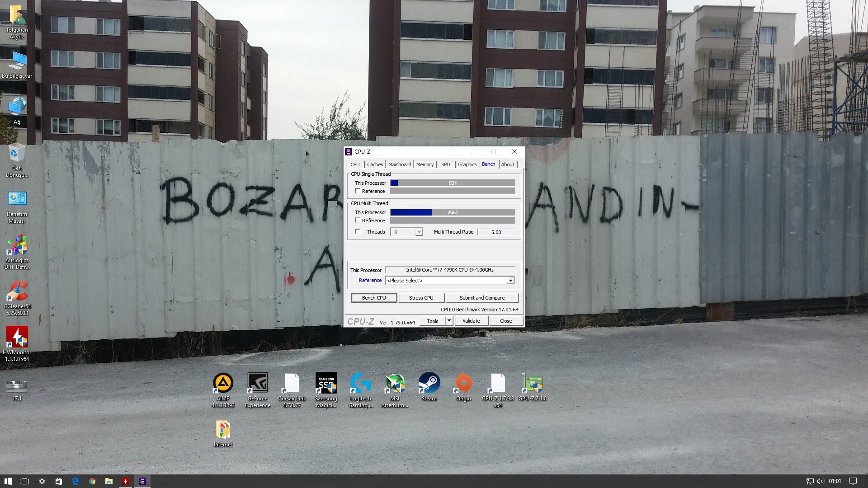Expand the Tools dropdown arrow
Image resolution: width=868 pixels, height=488 pixels.
449,321
